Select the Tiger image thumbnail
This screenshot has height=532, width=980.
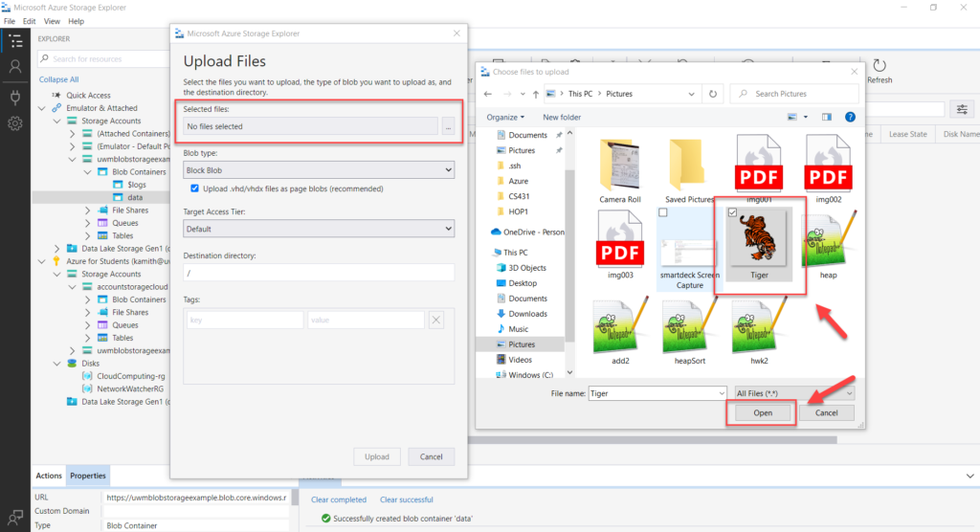coord(759,244)
